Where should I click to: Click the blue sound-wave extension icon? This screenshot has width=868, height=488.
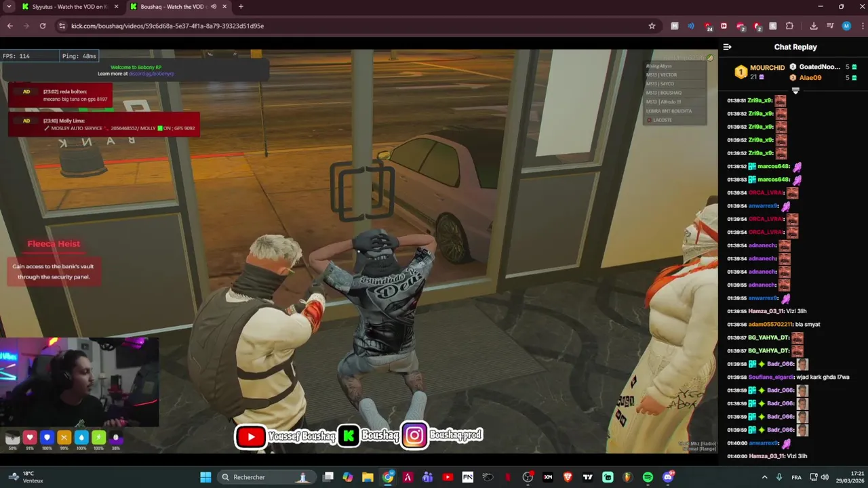click(x=691, y=26)
